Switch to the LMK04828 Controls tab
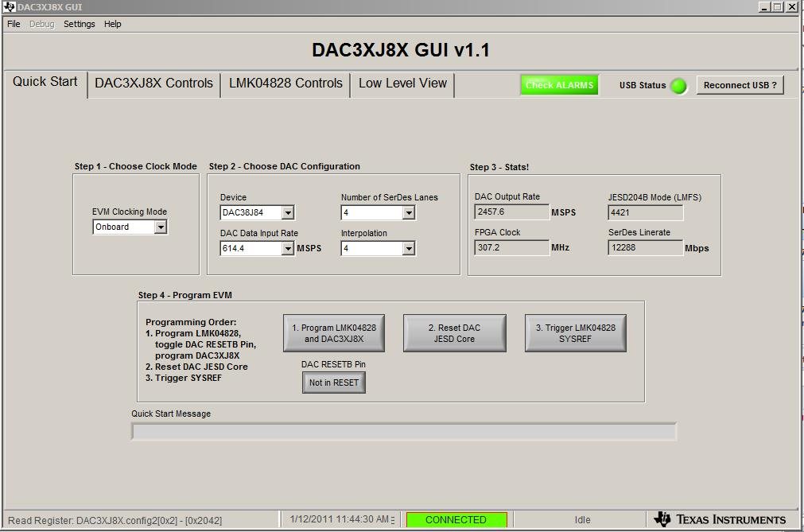The image size is (804, 532). pos(285,83)
